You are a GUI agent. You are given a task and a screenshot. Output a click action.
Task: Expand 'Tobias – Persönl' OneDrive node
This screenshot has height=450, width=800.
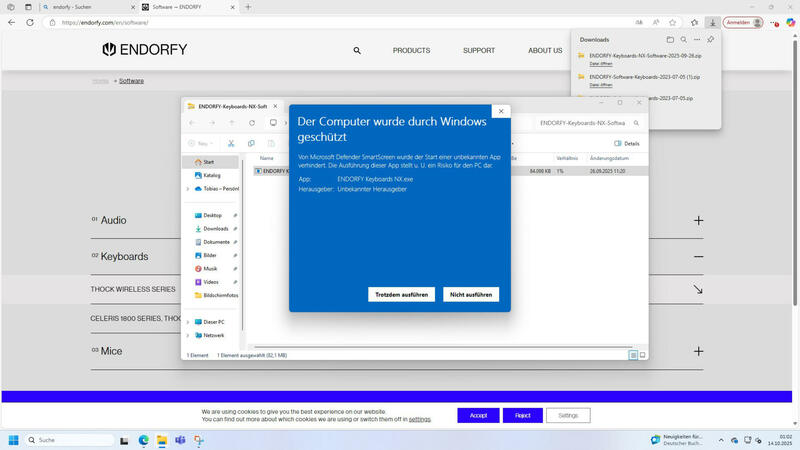(188, 189)
